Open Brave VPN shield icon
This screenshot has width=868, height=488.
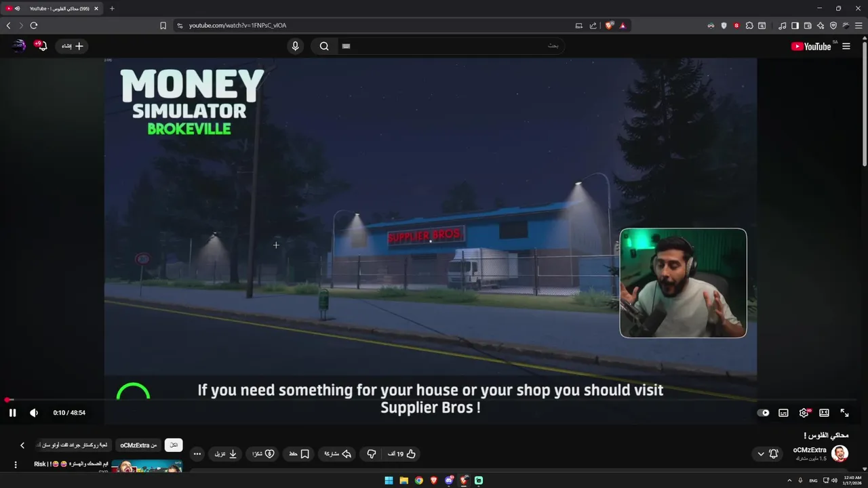[833, 26]
